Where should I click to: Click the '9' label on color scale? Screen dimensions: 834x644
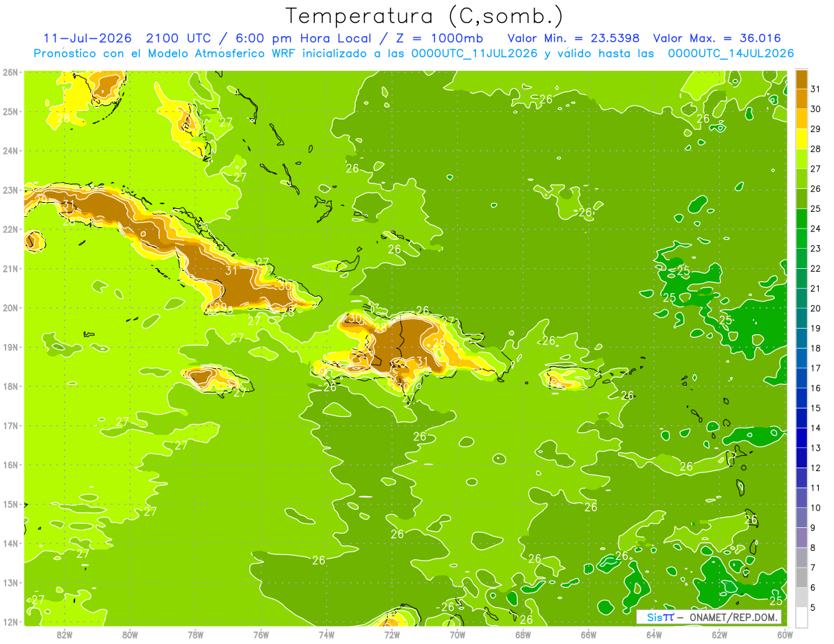point(813,528)
